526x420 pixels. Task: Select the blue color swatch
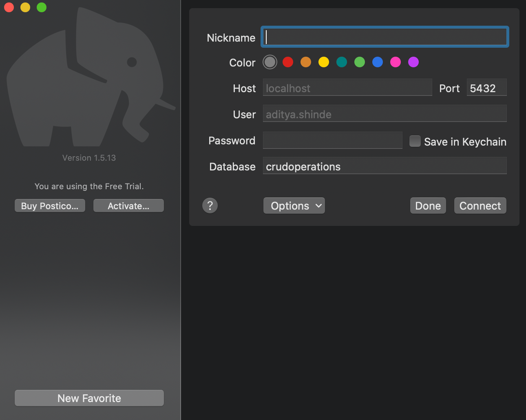378,62
